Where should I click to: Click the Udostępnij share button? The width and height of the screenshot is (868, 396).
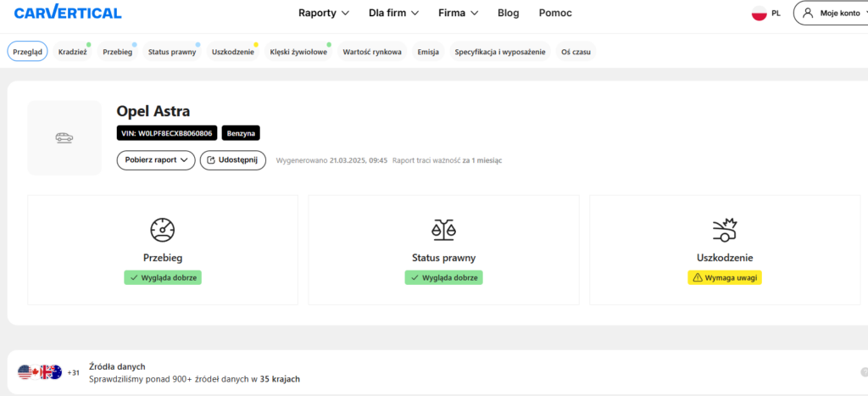(233, 160)
